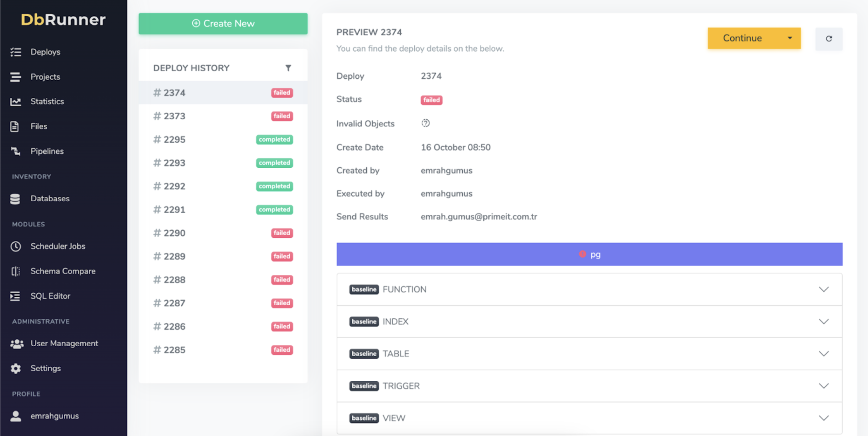The height and width of the screenshot is (436, 868).
Task: Click the Pipelines icon in sidebar
Action: [16, 151]
